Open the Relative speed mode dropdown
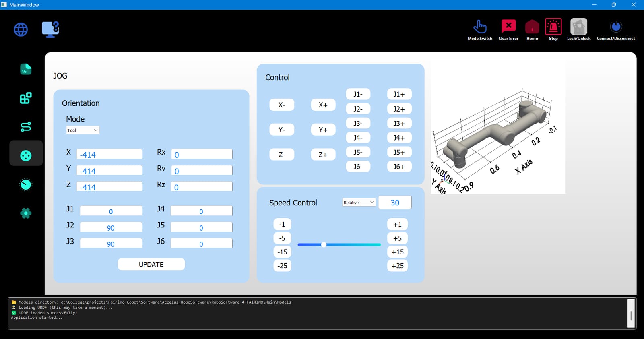This screenshot has height=339, width=644. click(359, 202)
